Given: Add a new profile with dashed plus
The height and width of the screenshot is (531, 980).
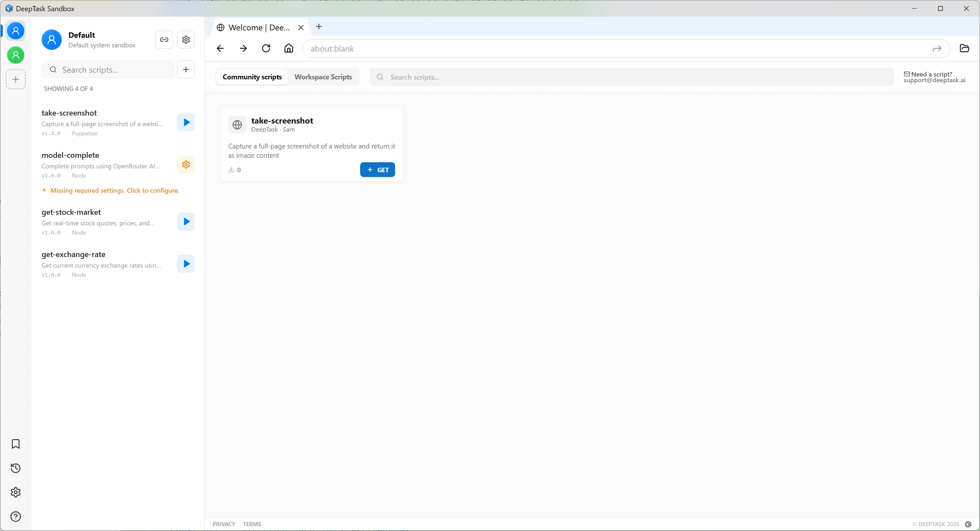Looking at the screenshot, I should [x=16, y=79].
